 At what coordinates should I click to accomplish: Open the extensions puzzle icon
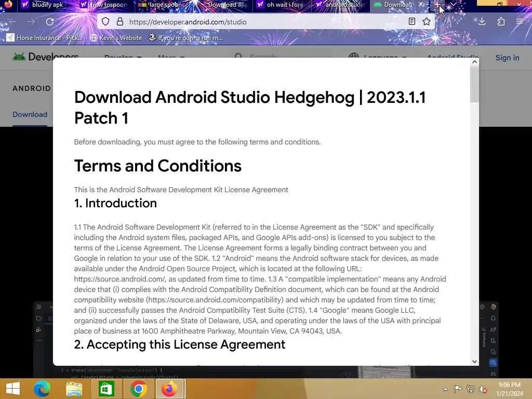pos(501,22)
